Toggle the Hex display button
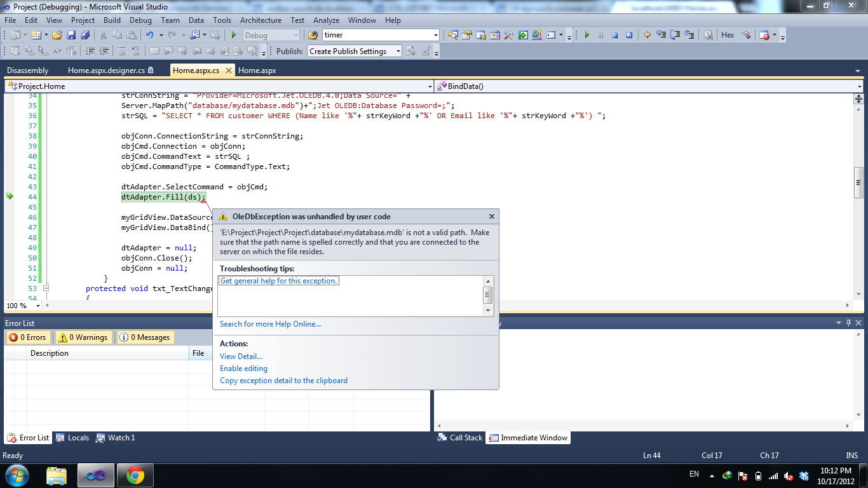 tap(728, 36)
